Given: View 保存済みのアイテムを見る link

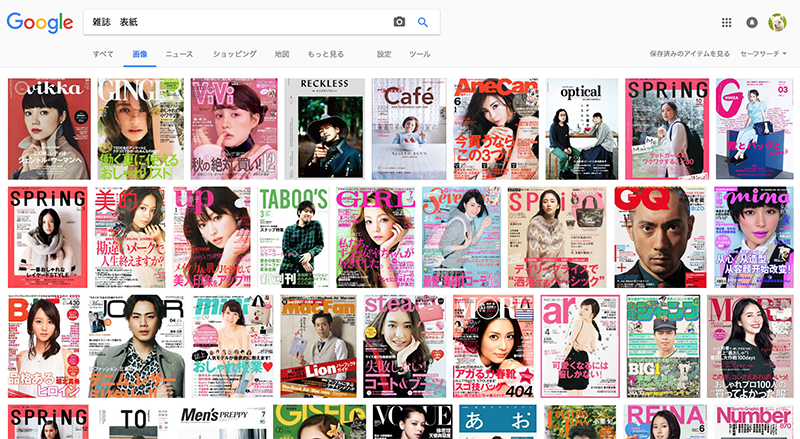Looking at the screenshot, I should click(690, 54).
